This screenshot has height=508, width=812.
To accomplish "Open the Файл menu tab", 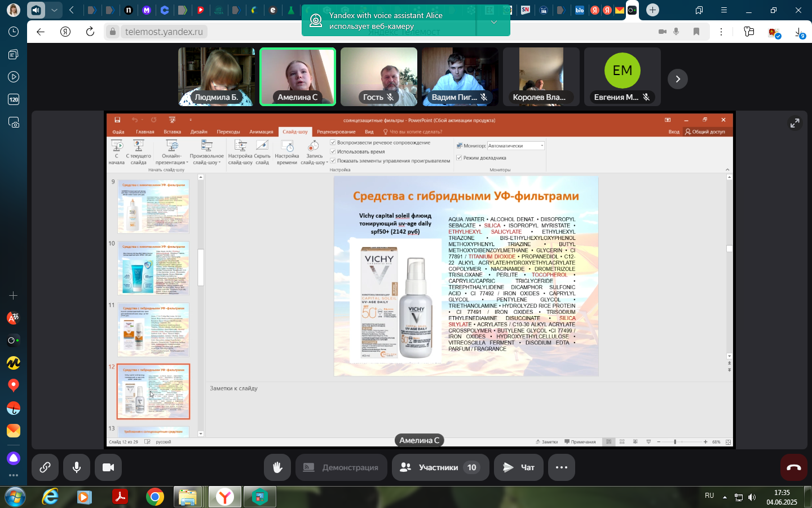I will tap(118, 132).
